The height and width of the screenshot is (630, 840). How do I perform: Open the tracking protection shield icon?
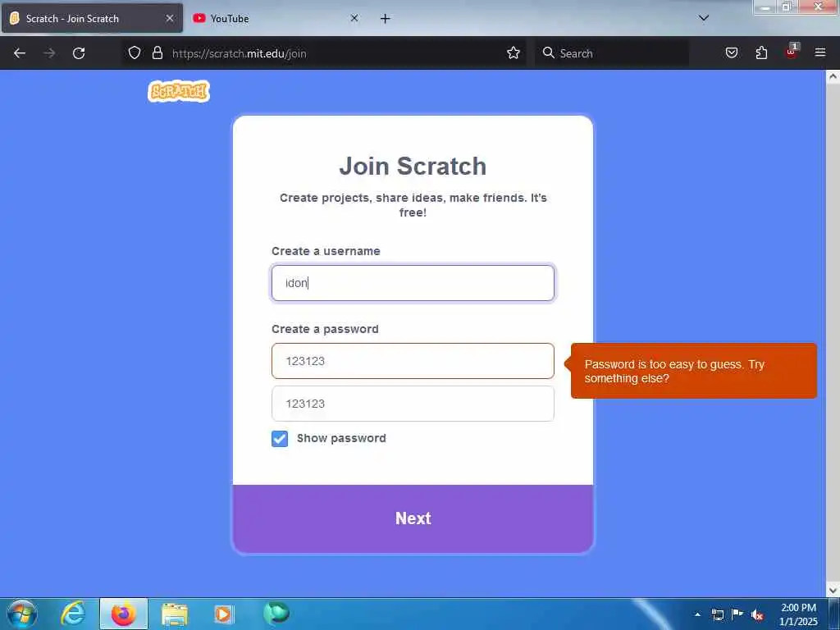click(x=135, y=52)
